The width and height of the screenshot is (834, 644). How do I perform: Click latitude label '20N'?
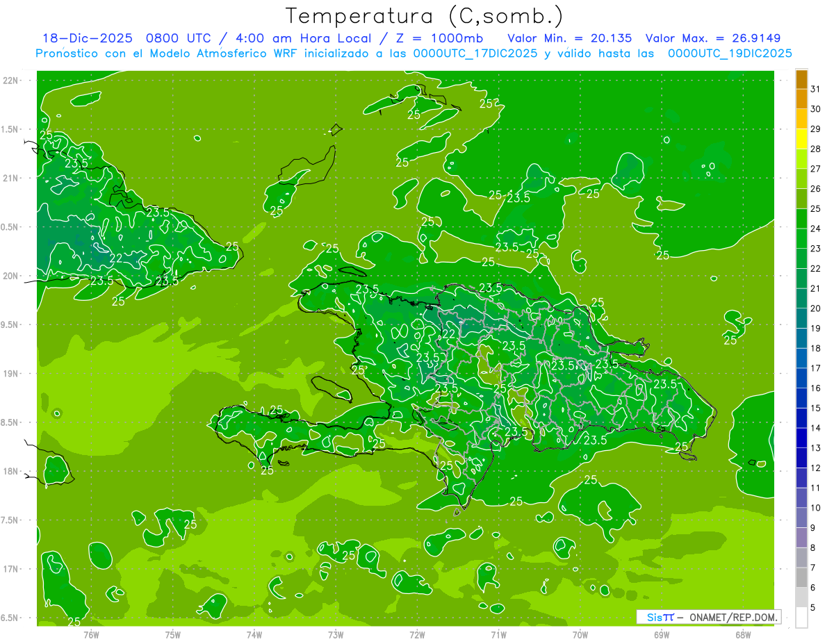pyautogui.click(x=11, y=276)
